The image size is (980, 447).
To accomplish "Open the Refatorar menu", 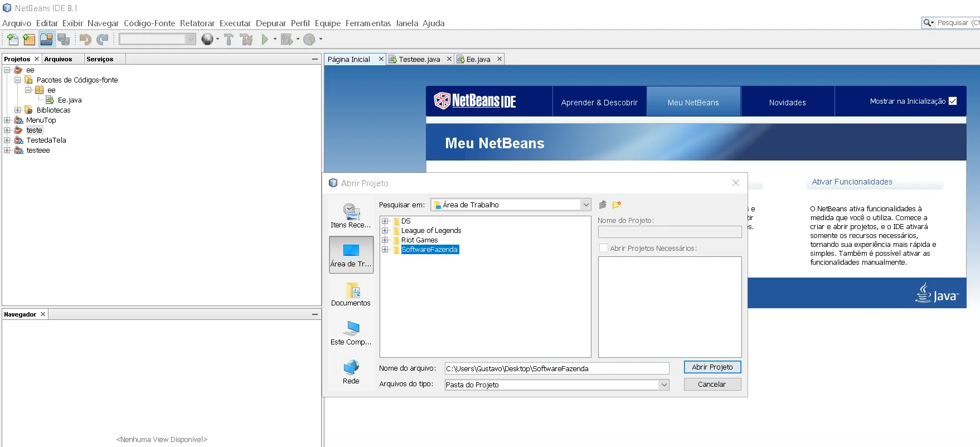I will [x=197, y=23].
